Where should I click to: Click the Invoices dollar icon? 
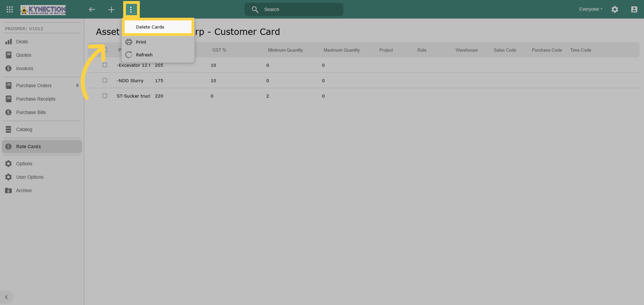pyautogui.click(x=9, y=68)
